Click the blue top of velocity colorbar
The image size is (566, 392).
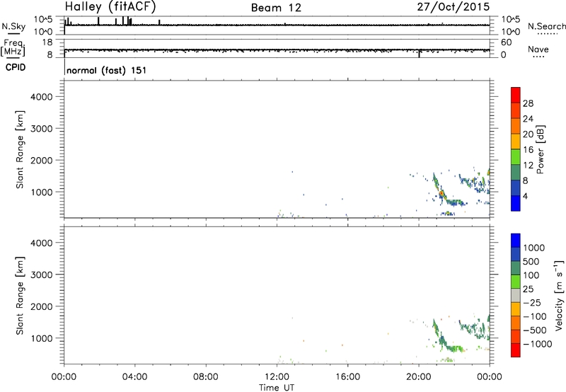pyautogui.click(x=516, y=241)
